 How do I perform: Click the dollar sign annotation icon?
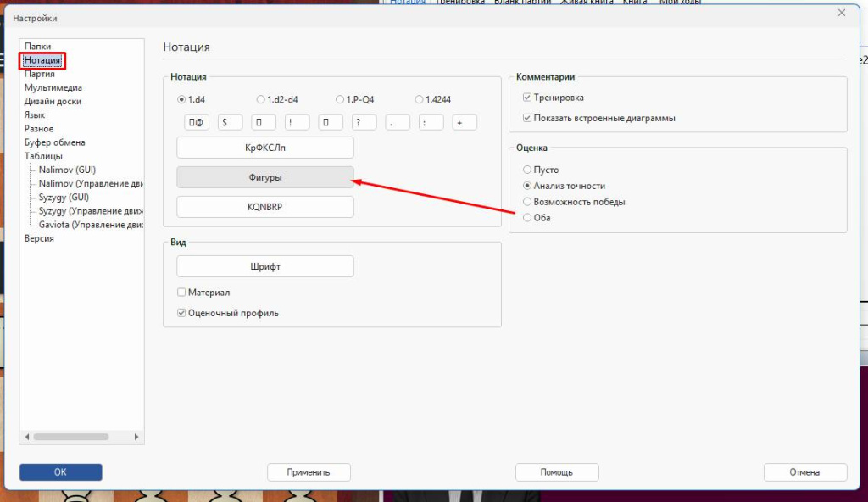229,121
